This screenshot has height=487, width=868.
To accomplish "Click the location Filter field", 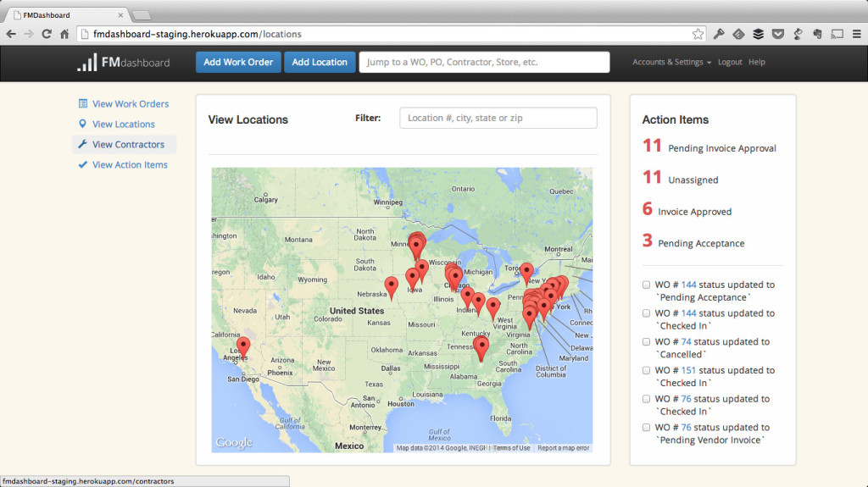I will [498, 118].
